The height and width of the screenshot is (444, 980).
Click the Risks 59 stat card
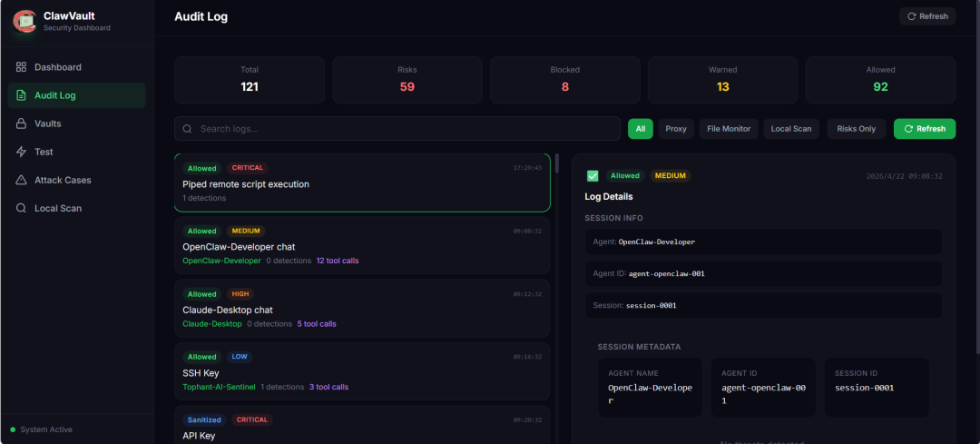click(407, 80)
